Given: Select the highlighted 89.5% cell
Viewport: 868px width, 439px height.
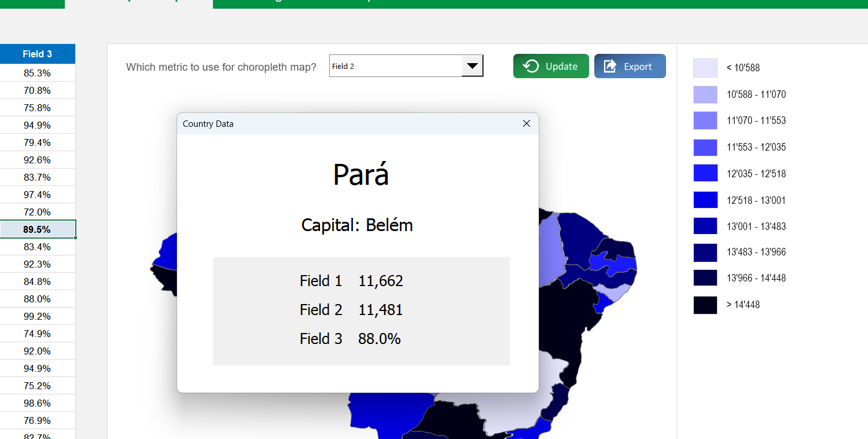Looking at the screenshot, I should [37, 229].
